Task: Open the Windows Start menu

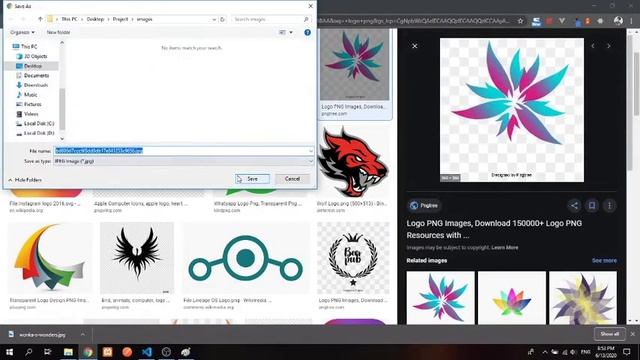Action: [9, 351]
